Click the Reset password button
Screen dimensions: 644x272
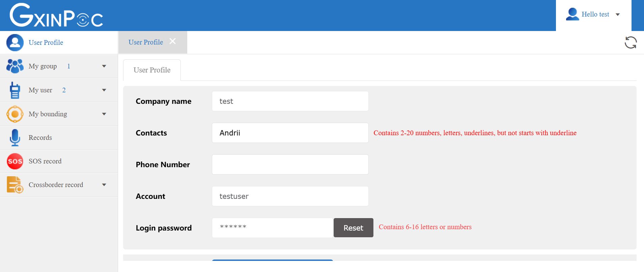[353, 228]
